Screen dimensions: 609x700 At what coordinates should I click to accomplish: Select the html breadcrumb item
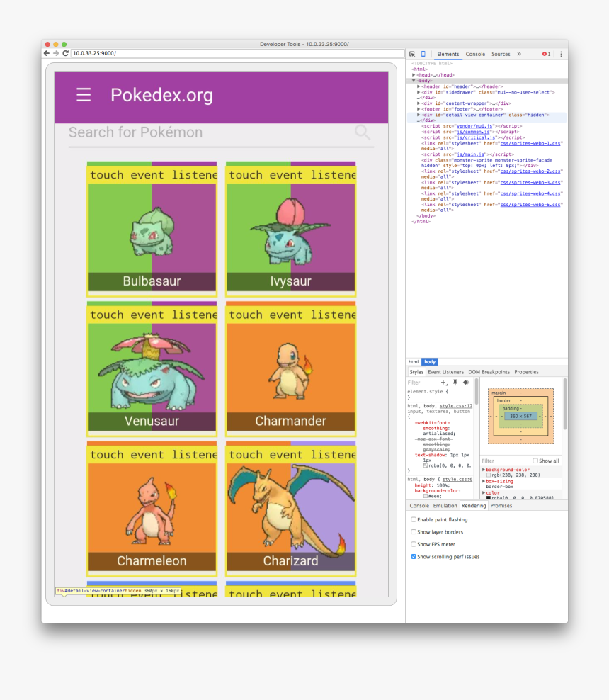click(x=414, y=362)
